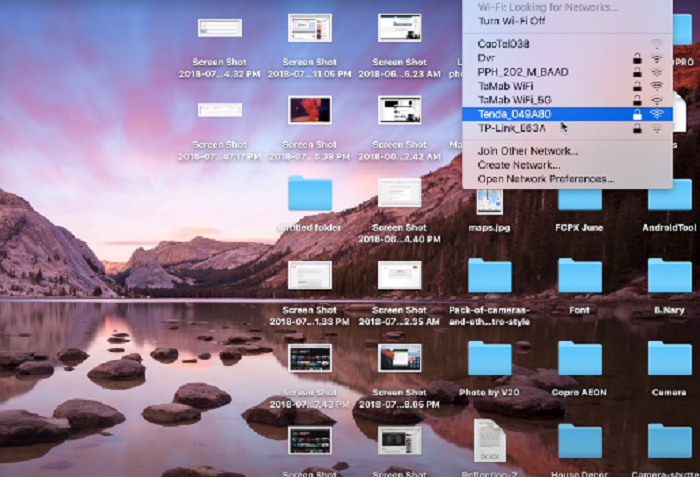Screen dimensions: 700x477
Task: Click Screen Shot 2018-07...2.35 AM icon
Action: 400,275
